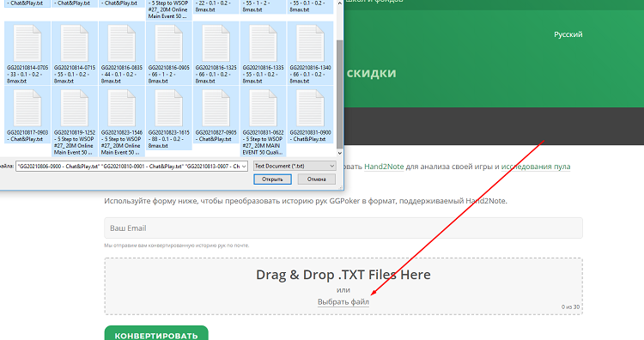Screen dimensions: 644x340
Task: Switch language via the Русский link
Action: click(x=568, y=34)
